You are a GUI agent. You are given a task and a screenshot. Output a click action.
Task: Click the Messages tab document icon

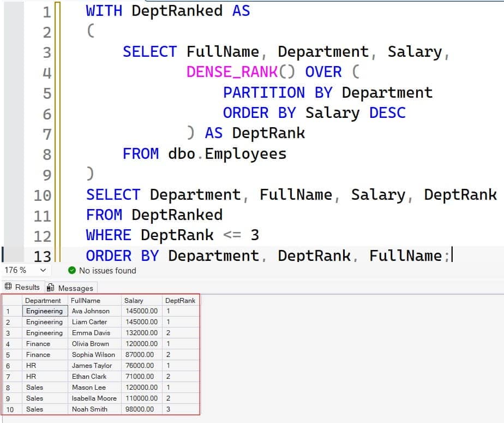pos(51,287)
